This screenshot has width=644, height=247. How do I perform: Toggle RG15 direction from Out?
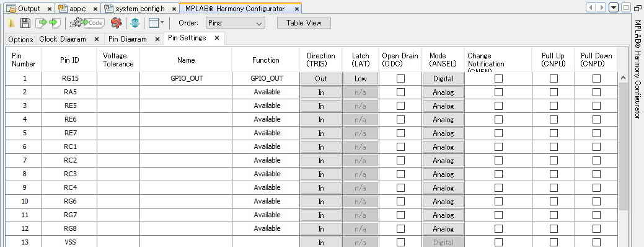(321, 78)
